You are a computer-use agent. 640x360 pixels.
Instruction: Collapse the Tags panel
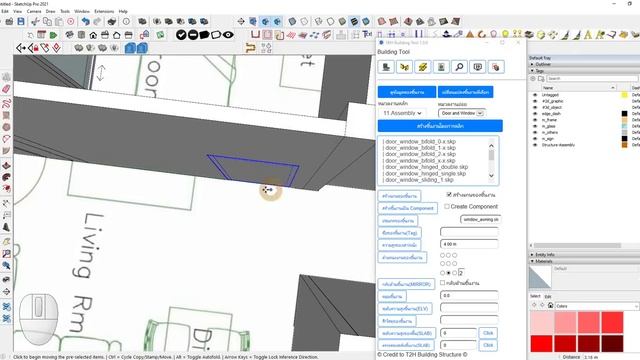[x=532, y=71]
